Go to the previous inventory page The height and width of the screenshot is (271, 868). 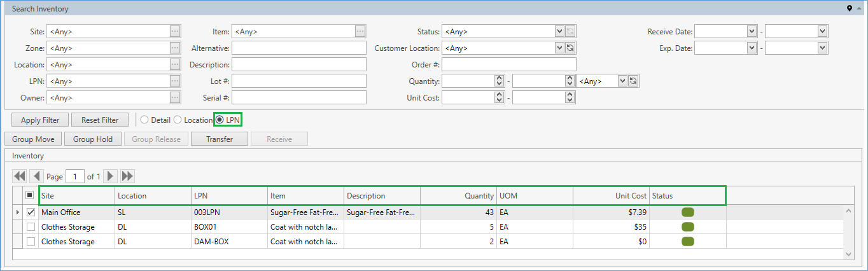(37, 176)
